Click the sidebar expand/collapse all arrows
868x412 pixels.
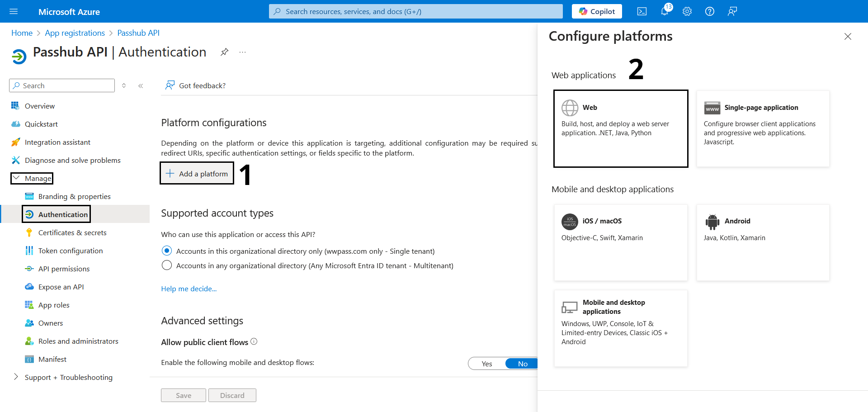click(x=124, y=85)
